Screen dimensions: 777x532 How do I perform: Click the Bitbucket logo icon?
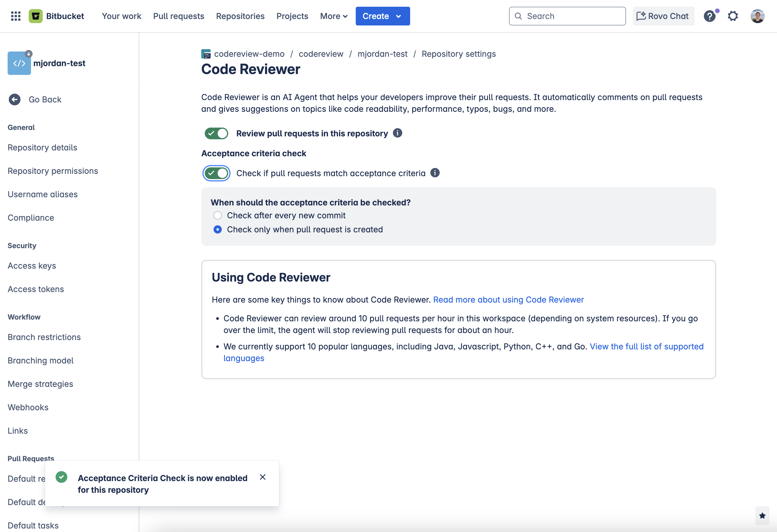click(36, 16)
